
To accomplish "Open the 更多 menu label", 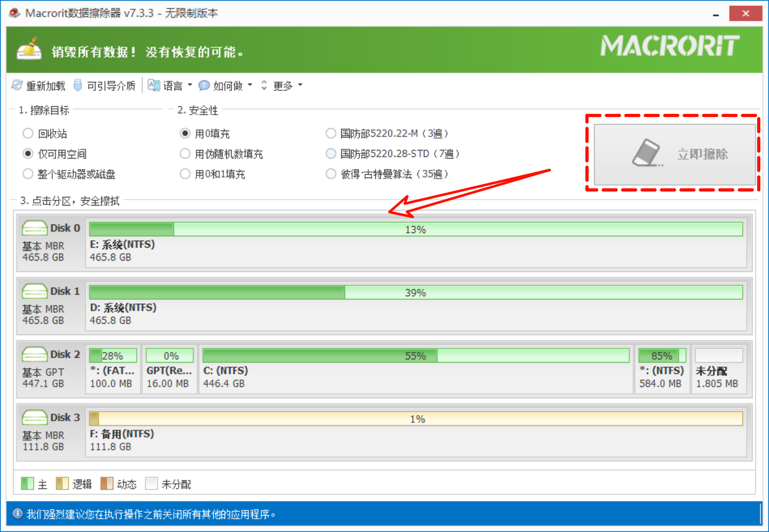I will tap(283, 86).
